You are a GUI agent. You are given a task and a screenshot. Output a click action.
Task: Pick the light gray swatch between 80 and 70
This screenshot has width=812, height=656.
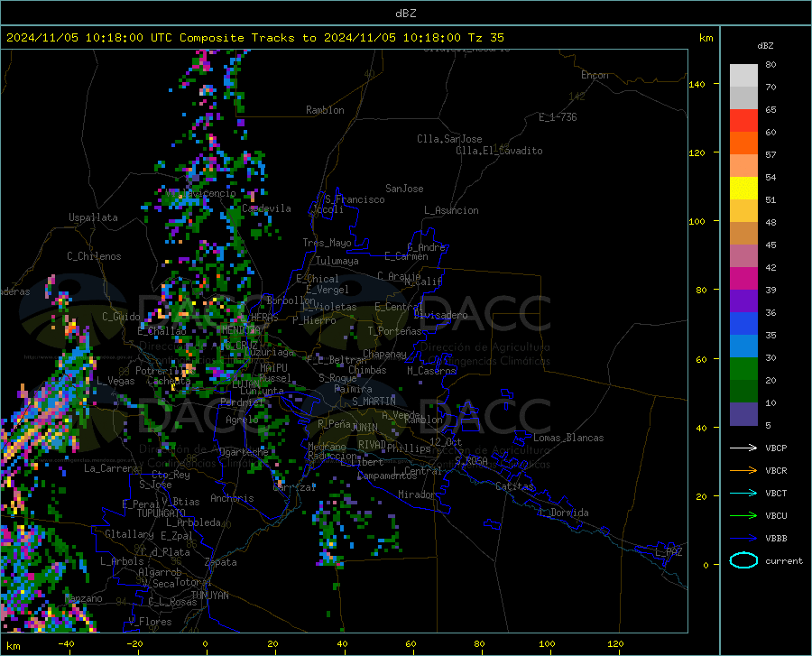pos(743,76)
